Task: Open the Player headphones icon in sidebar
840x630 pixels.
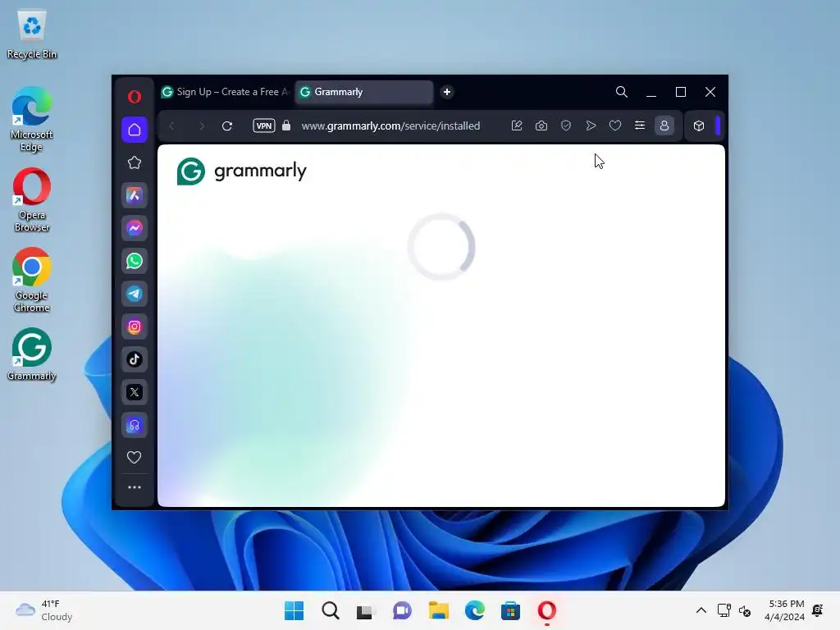Action: [135, 426]
